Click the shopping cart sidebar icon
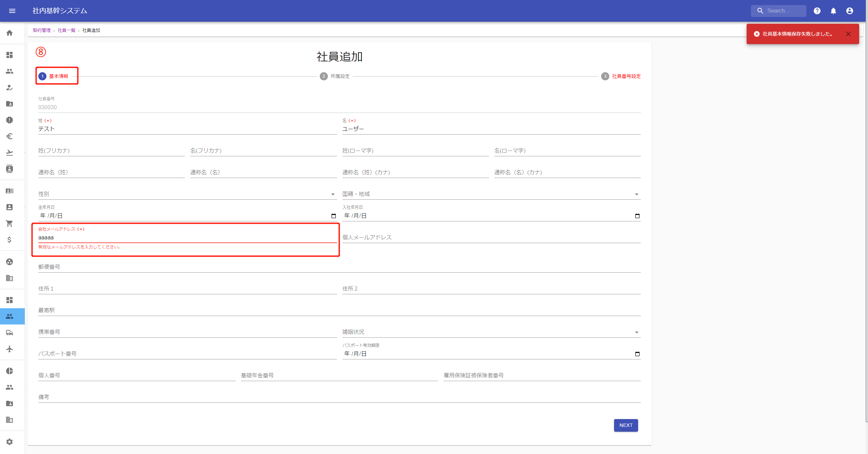This screenshot has width=868, height=454. [9, 223]
